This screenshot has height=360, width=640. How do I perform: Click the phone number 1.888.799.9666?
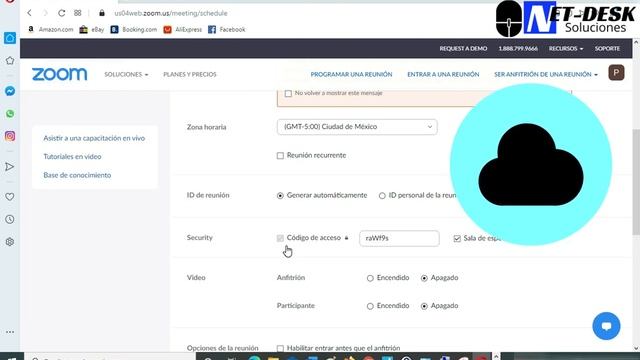pos(518,49)
